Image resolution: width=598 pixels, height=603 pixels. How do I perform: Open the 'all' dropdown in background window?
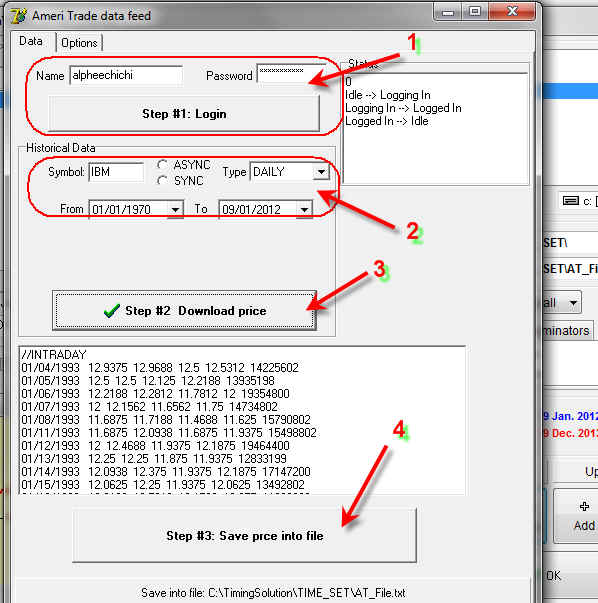(x=573, y=303)
